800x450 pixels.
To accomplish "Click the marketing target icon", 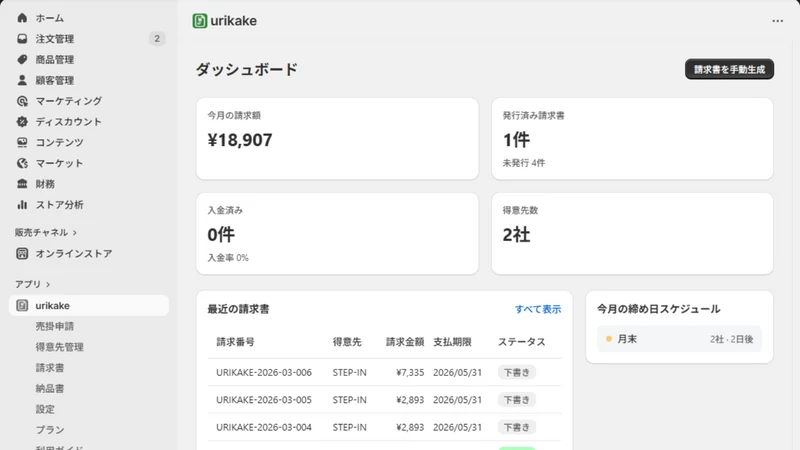I will click(22, 101).
